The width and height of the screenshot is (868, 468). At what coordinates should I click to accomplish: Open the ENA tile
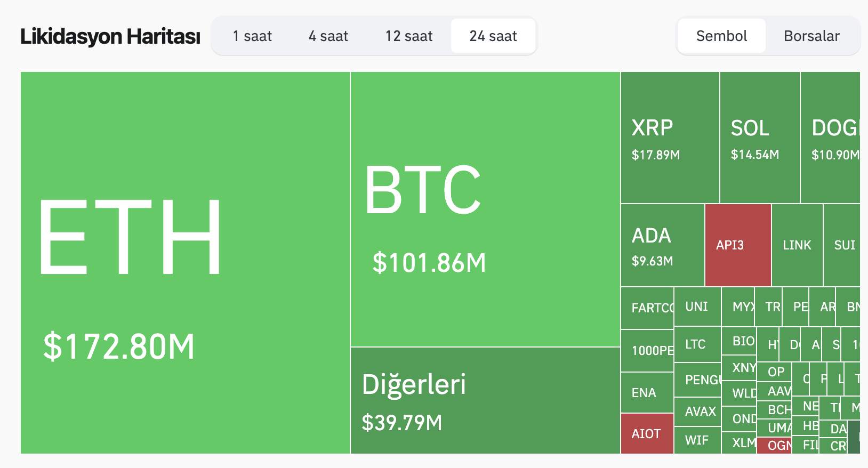click(x=647, y=393)
